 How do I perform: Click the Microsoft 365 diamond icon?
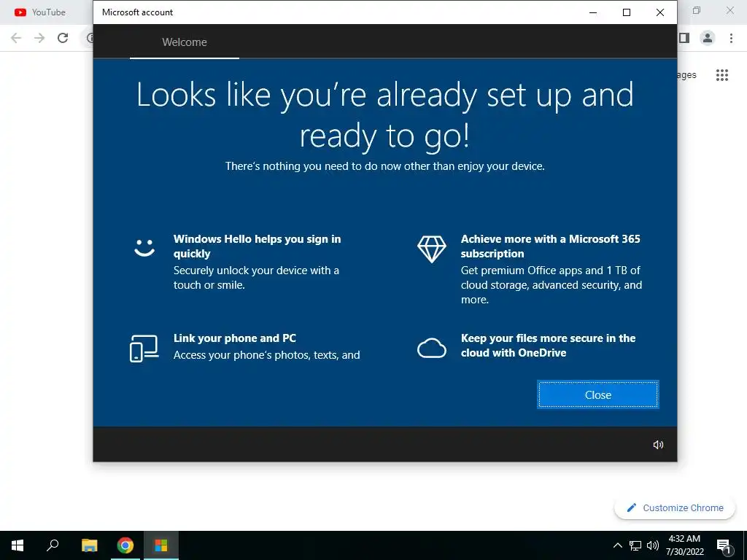pyautogui.click(x=432, y=249)
